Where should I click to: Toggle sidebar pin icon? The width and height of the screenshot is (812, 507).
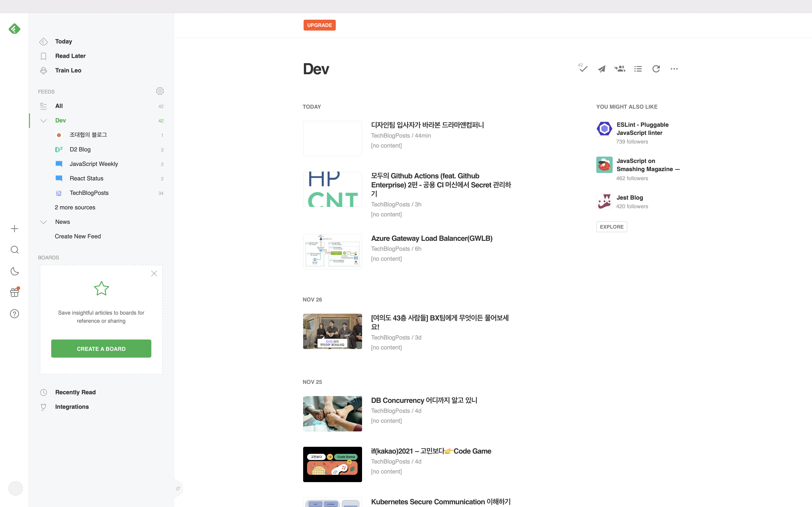(178, 489)
